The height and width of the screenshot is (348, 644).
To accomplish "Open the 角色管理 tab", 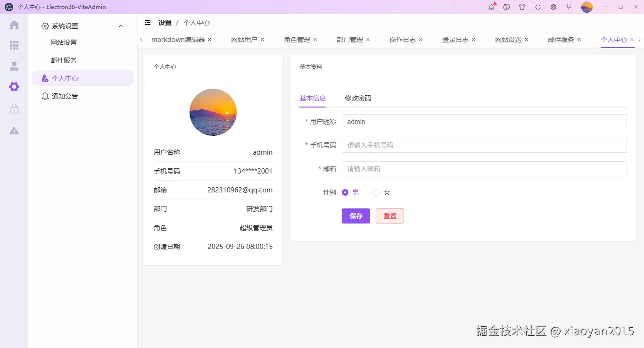I will [296, 40].
